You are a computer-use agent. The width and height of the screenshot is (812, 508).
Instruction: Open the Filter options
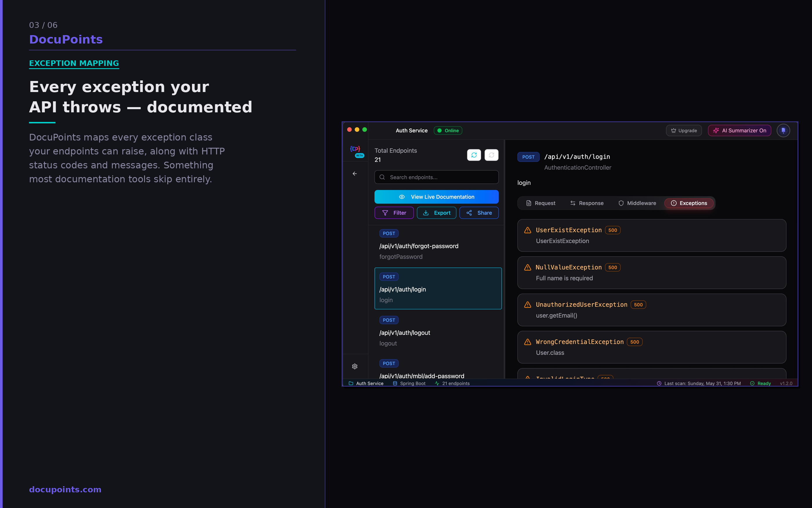coord(394,213)
